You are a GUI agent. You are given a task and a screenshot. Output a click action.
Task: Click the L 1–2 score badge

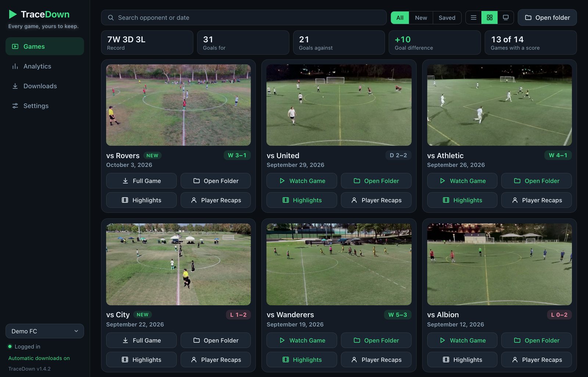point(239,315)
